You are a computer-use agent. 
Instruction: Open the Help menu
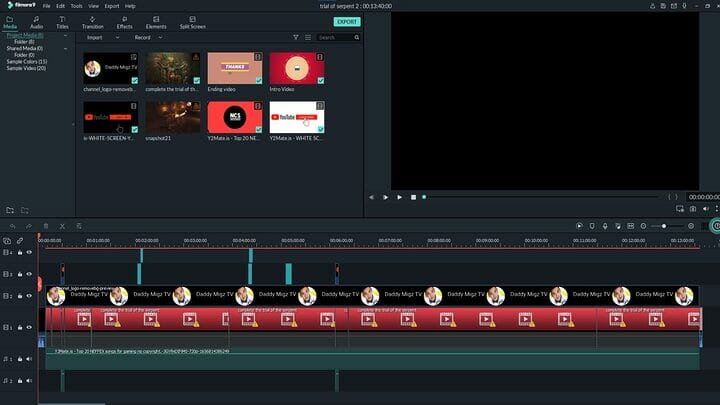pyautogui.click(x=130, y=6)
